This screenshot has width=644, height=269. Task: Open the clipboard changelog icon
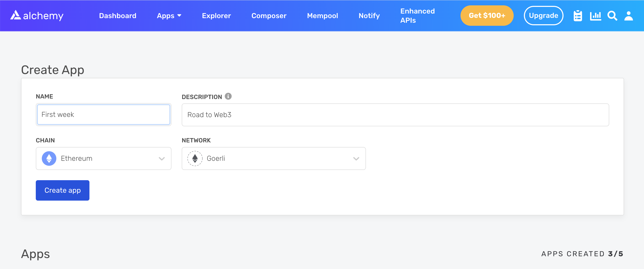click(578, 16)
